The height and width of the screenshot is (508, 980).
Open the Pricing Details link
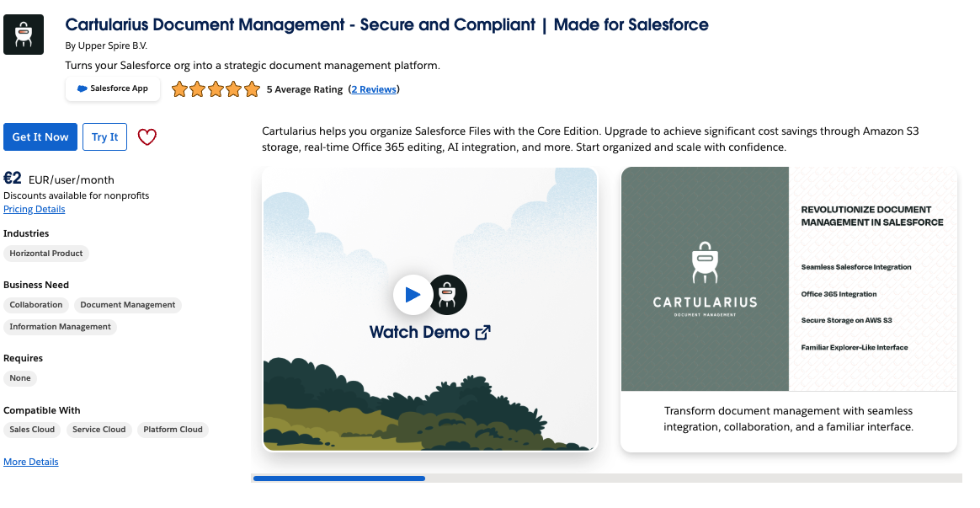click(x=35, y=210)
